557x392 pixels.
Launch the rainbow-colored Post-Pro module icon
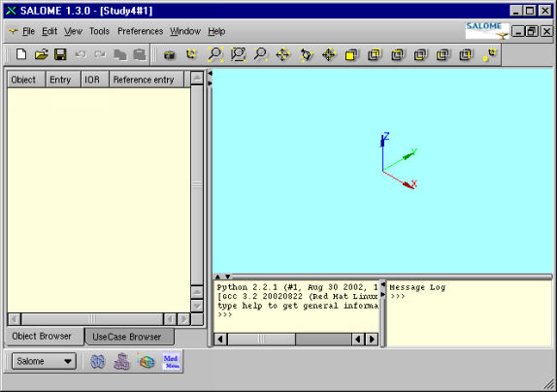point(147,361)
